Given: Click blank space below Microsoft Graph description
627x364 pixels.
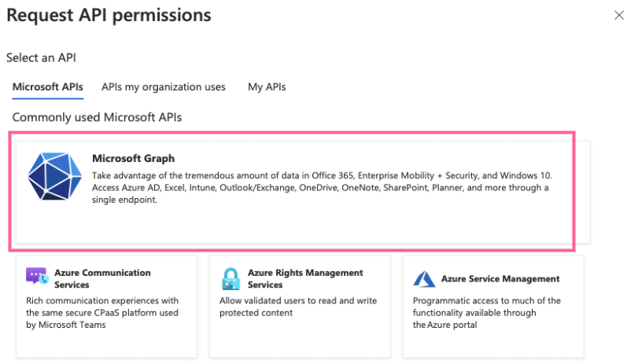Looking at the screenshot, I should pos(315,224).
